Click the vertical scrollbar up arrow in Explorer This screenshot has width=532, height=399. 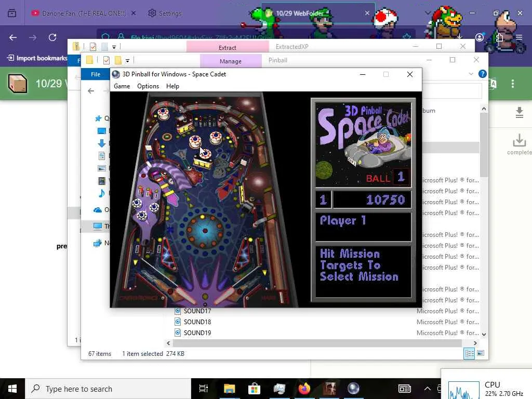point(484,109)
